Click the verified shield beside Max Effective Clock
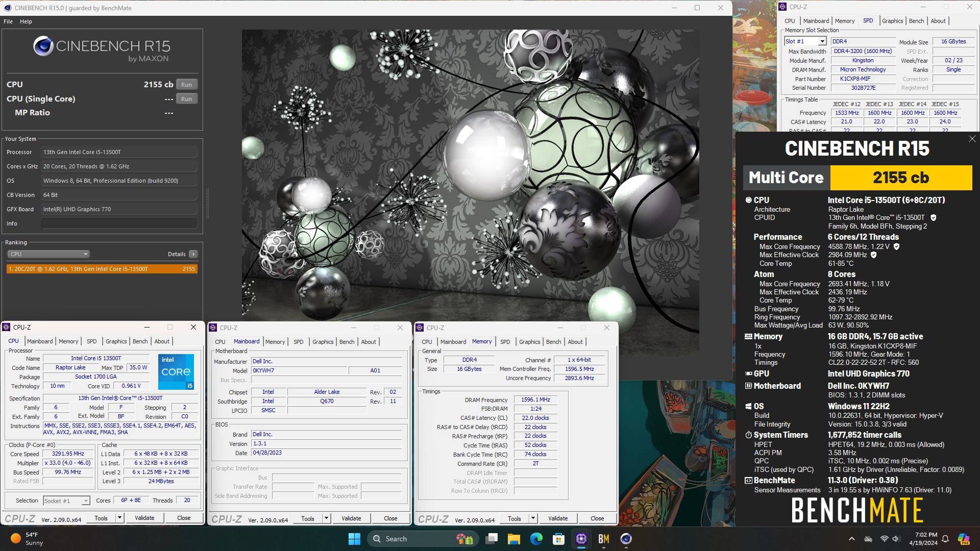The height and width of the screenshot is (551, 980). point(873,255)
